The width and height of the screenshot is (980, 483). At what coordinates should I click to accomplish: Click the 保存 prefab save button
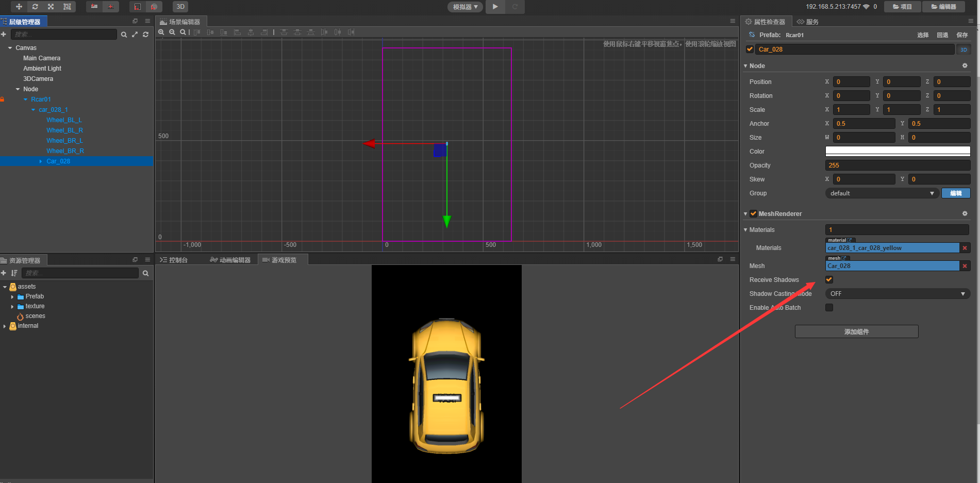click(962, 35)
